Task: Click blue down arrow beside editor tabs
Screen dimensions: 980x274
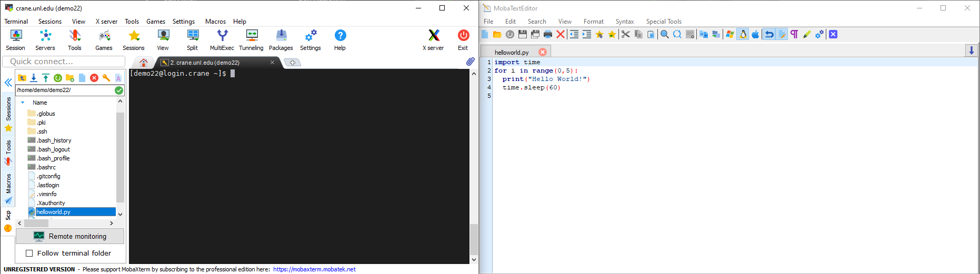Action: point(971,50)
